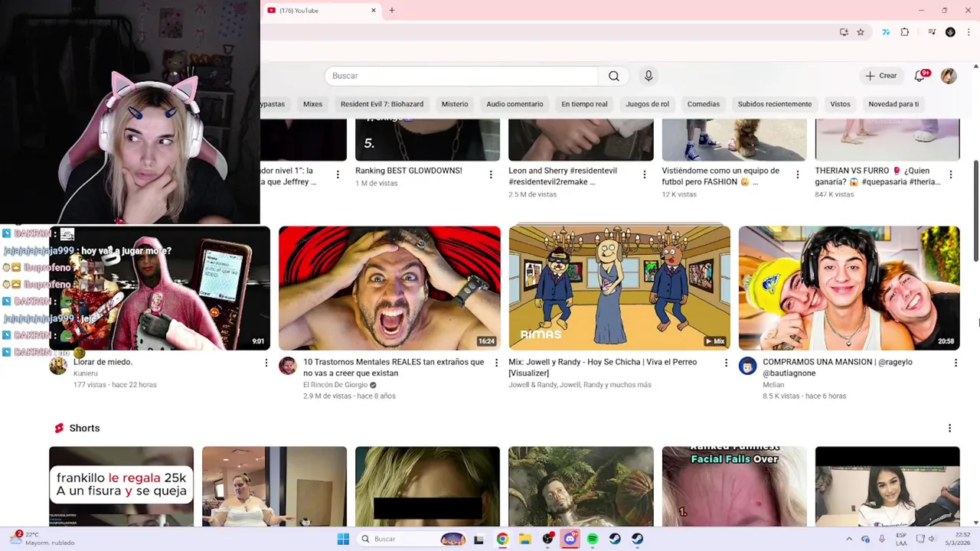Open the cartoon ballroom Mix thumbnail

[619, 288]
